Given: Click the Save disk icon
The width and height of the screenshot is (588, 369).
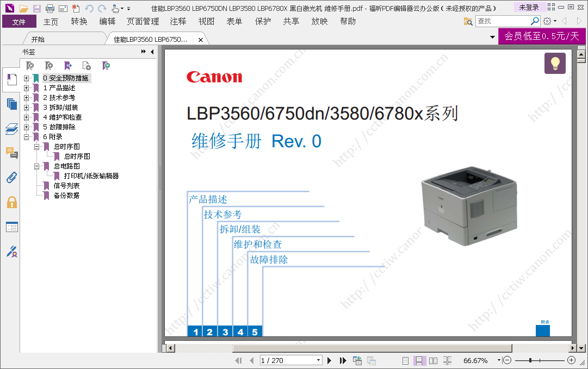Looking at the screenshot, I should point(37,8).
